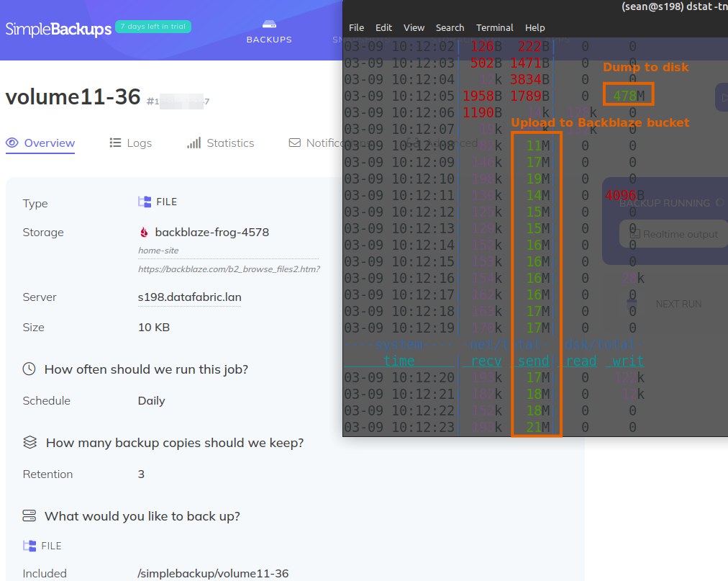The height and width of the screenshot is (581, 728).
Task: Click the Backblaze flame icon
Action: click(145, 232)
